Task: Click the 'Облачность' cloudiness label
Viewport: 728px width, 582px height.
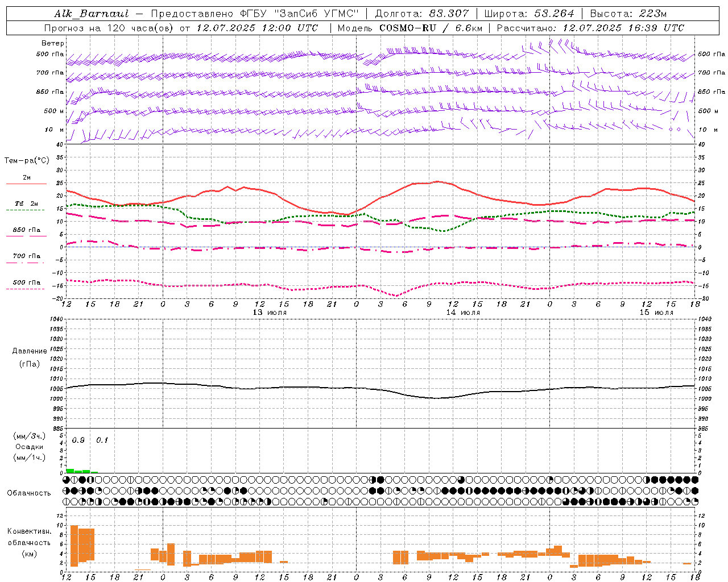Action: pos(29,493)
